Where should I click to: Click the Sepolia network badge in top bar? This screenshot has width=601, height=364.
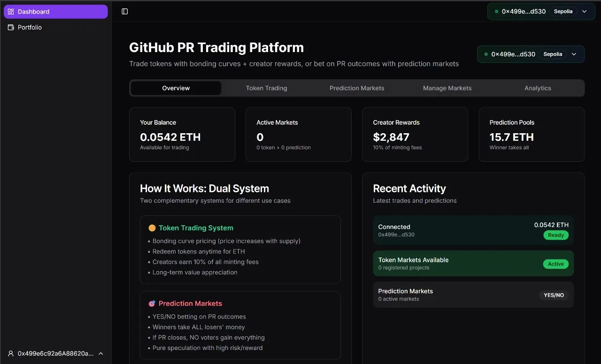563,11
